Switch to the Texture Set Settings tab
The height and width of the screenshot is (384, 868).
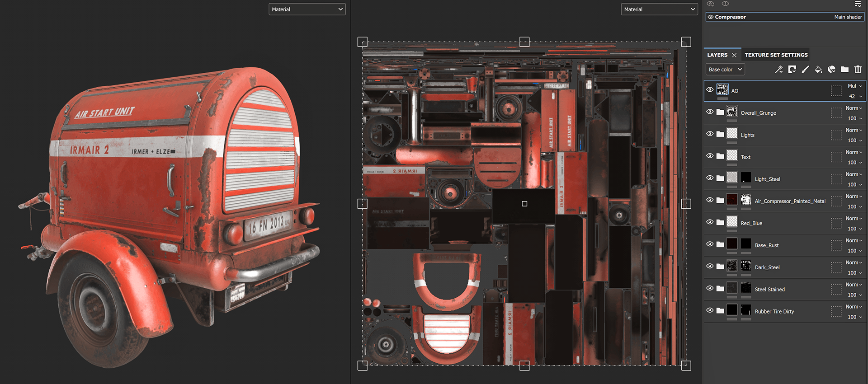pos(776,55)
